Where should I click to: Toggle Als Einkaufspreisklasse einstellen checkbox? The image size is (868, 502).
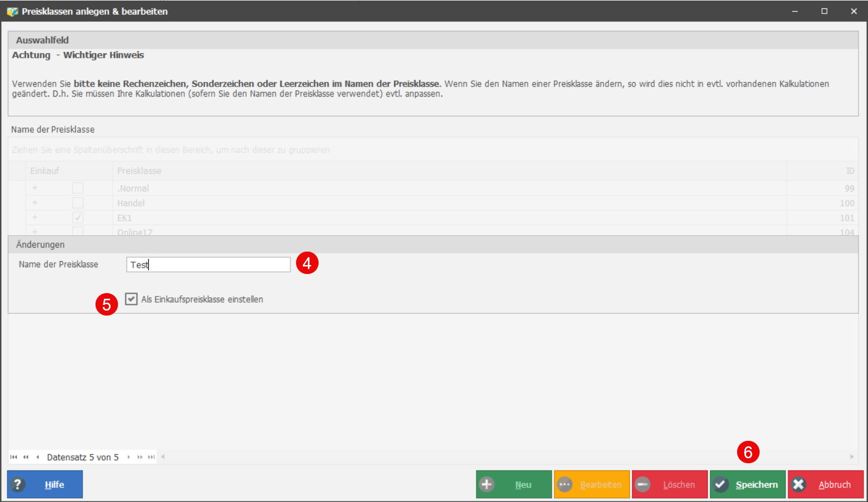pos(131,299)
